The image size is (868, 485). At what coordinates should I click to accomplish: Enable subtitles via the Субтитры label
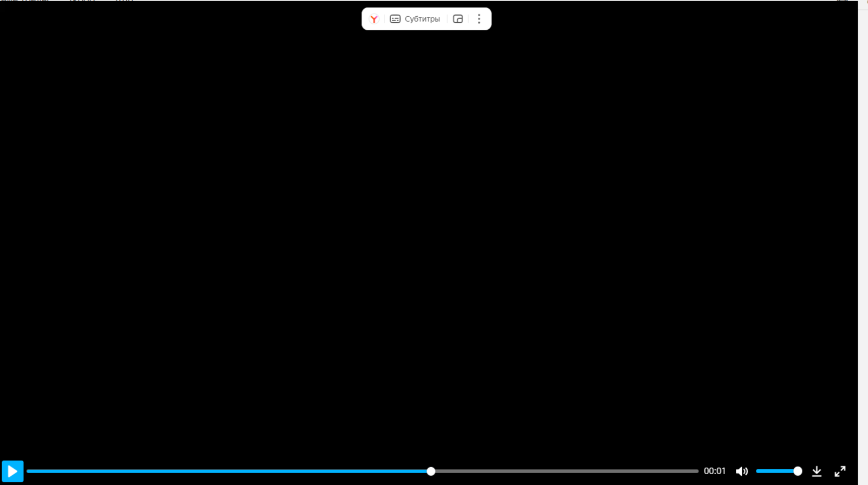422,19
